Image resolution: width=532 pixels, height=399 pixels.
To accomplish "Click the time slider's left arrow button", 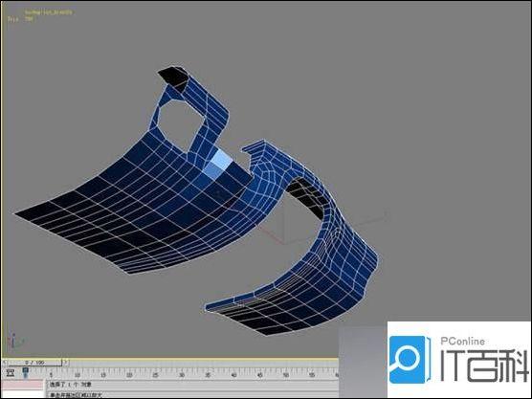I will point(5,363).
